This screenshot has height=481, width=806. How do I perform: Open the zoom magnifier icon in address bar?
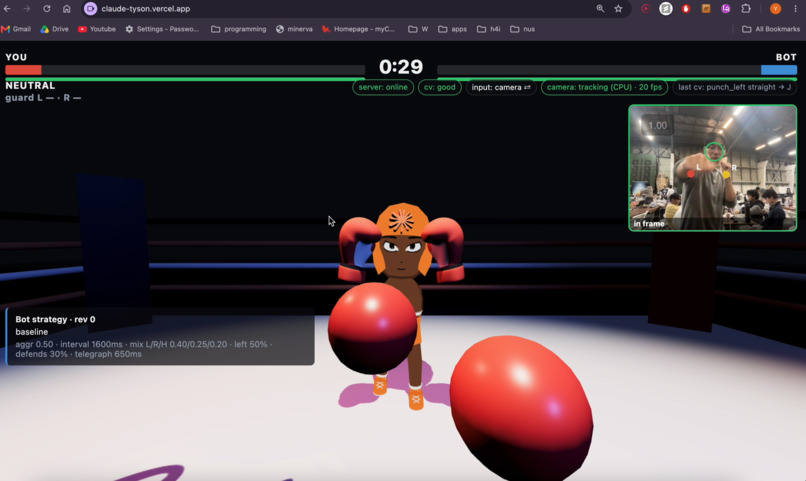coord(600,9)
